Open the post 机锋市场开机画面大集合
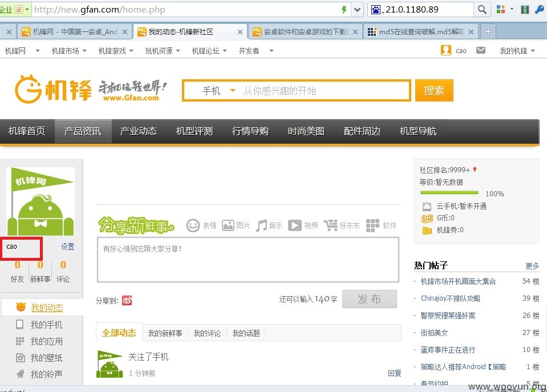This screenshot has height=392, width=547. (458, 281)
